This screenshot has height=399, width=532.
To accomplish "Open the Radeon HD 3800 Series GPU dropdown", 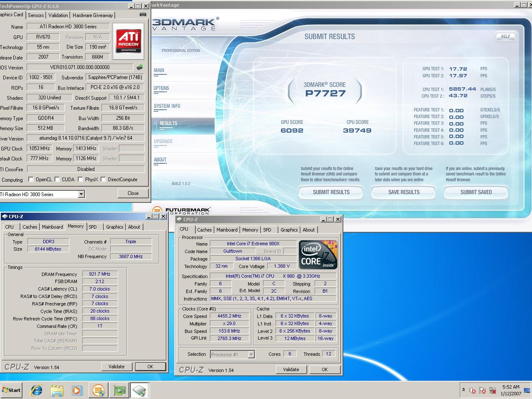I will (81, 194).
